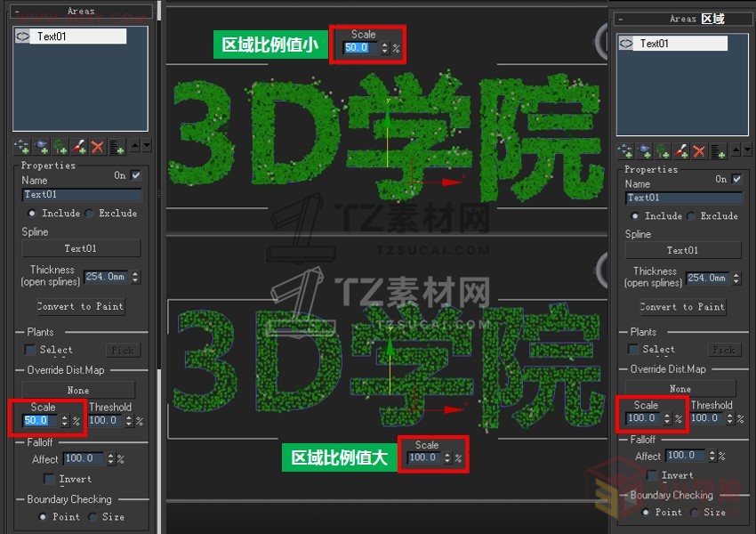
Task: Delete selected area in left panel
Action: click(98, 146)
